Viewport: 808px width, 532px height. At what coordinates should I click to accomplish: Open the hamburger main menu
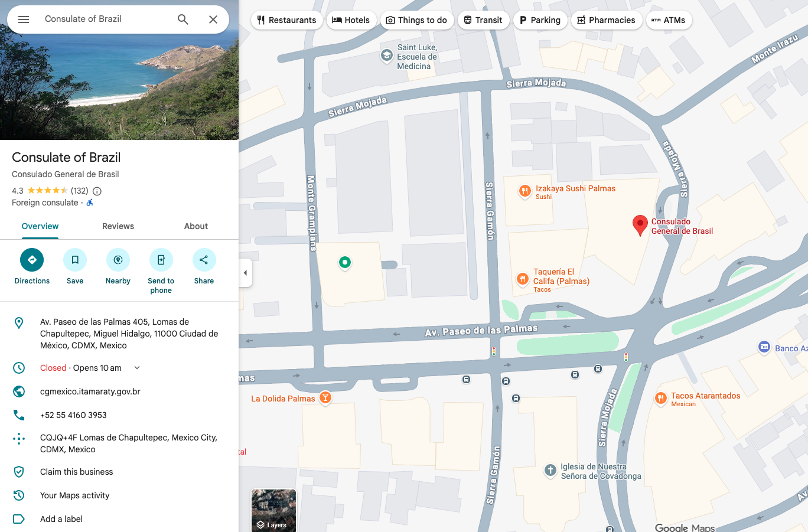pos(24,19)
